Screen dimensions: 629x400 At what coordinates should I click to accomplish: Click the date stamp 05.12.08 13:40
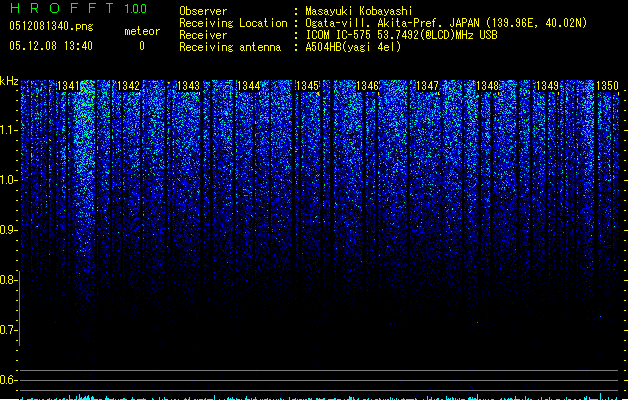tap(51, 46)
